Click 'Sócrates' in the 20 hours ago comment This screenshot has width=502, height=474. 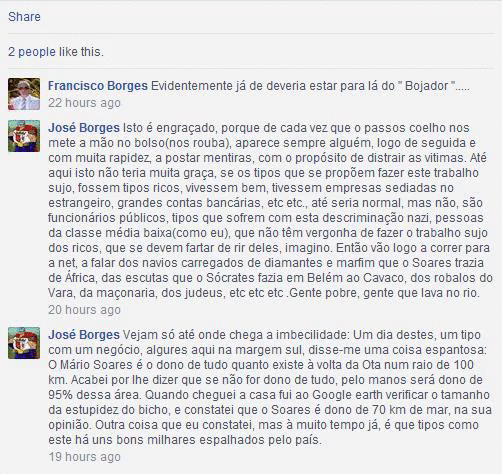click(229, 278)
